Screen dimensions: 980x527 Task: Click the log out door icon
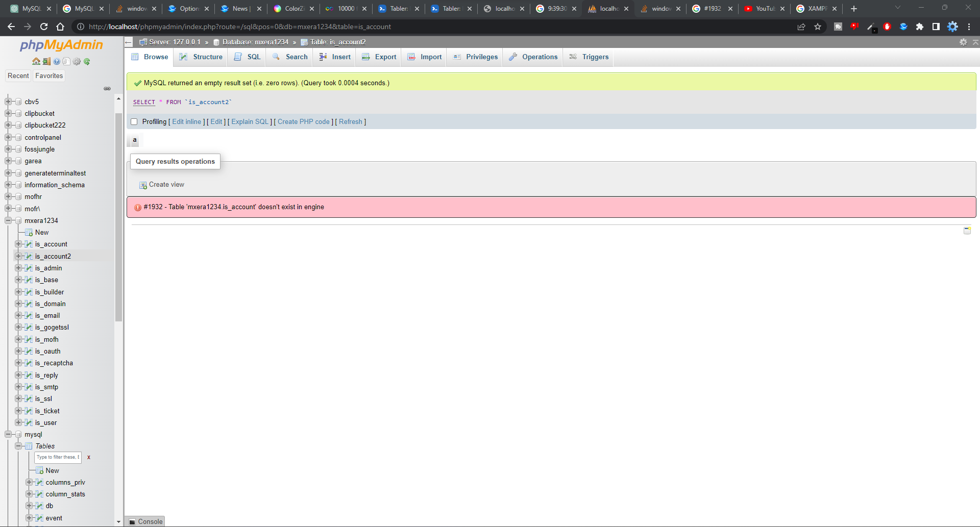coord(46,62)
